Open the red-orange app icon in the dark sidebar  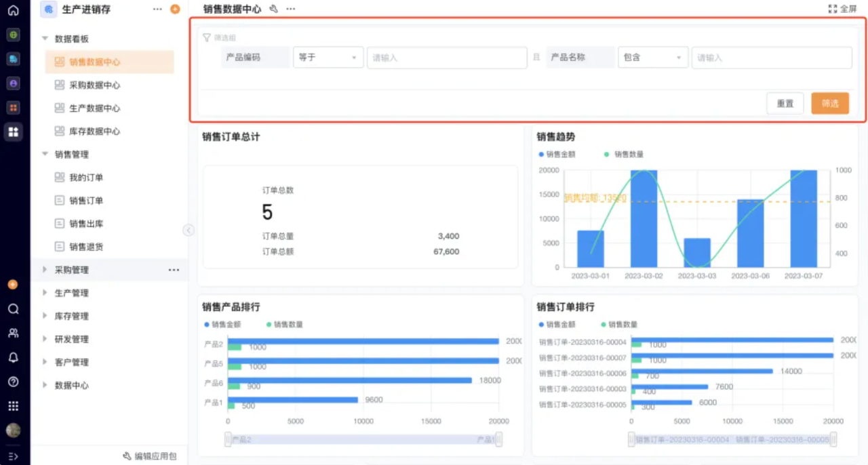tap(13, 108)
